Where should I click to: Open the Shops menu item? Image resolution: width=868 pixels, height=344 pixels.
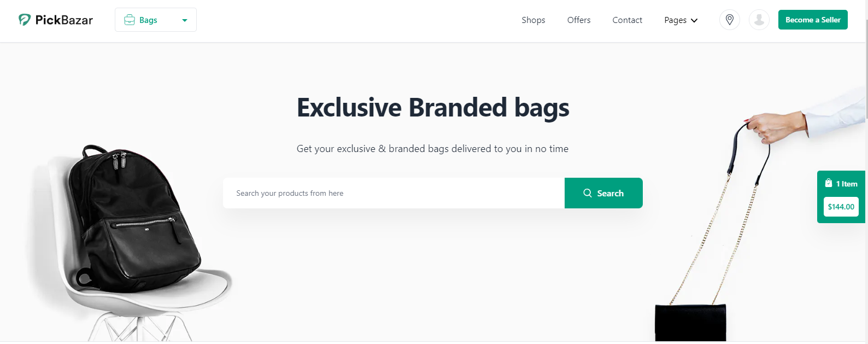(533, 20)
